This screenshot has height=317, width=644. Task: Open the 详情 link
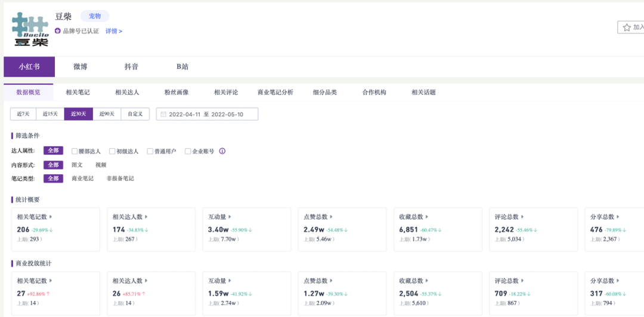coord(114,31)
